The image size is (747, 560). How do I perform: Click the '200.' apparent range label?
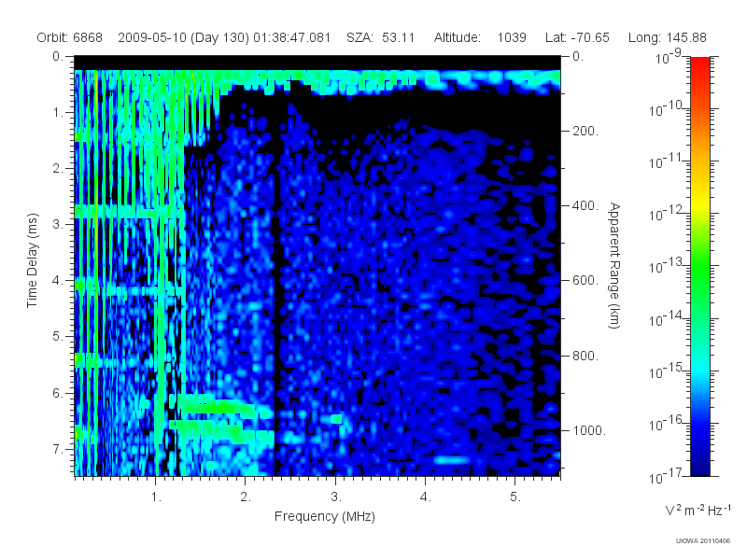[585, 131]
